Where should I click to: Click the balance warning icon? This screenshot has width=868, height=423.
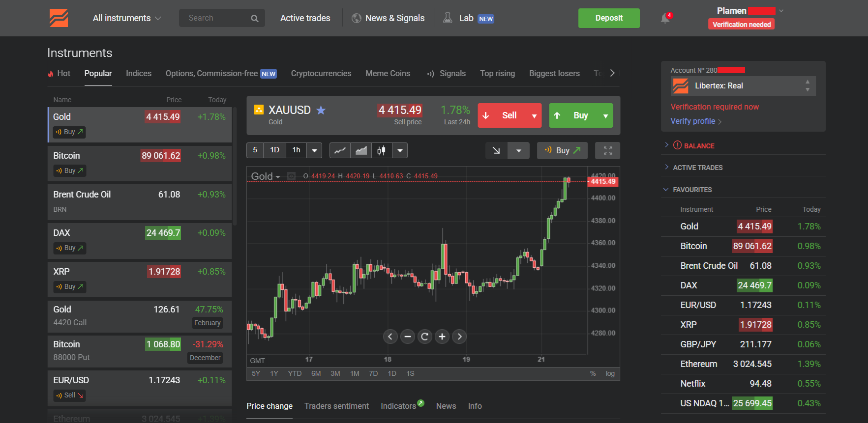click(x=677, y=145)
